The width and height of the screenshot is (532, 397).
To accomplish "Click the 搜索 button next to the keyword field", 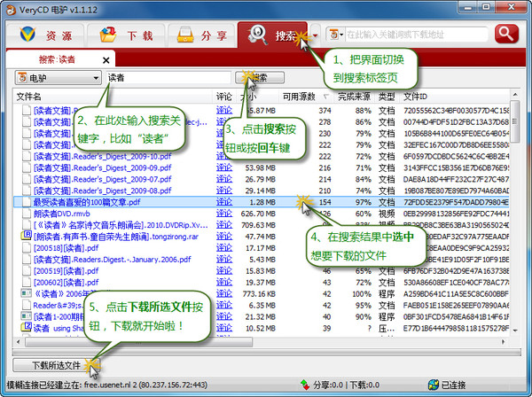I will pos(260,78).
